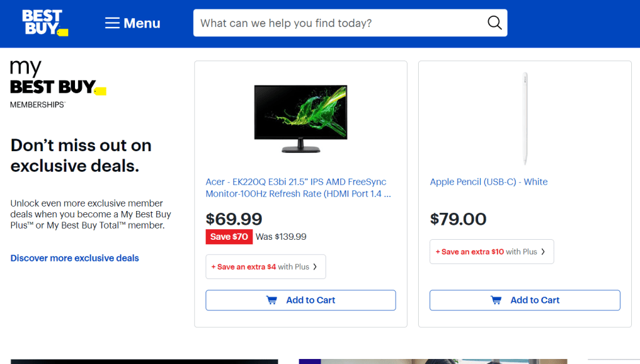Click the search magnifier icon
This screenshot has width=640, height=364.
[494, 23]
